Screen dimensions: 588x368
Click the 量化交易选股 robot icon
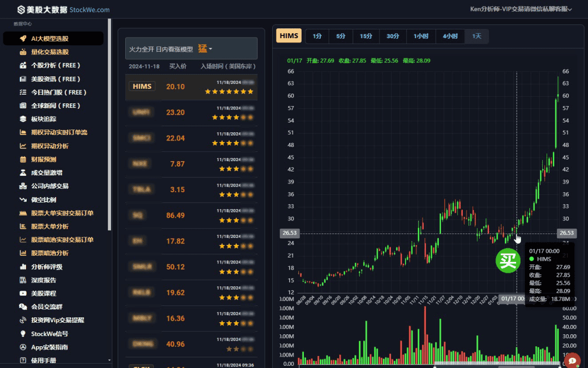[x=23, y=52]
